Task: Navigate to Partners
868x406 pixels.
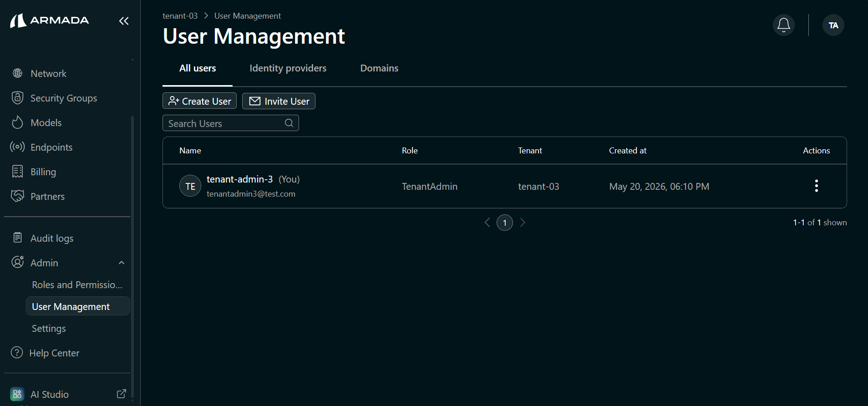Action: pos(47,197)
